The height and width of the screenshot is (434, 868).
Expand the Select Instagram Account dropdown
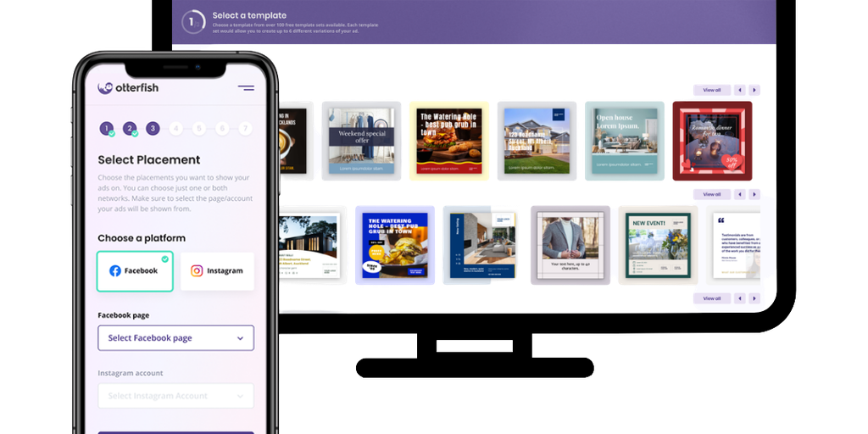[x=175, y=396]
